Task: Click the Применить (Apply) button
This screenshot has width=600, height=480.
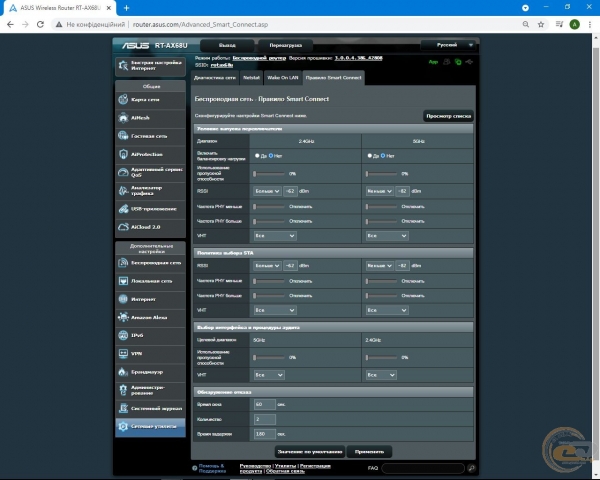Action: 369,452
